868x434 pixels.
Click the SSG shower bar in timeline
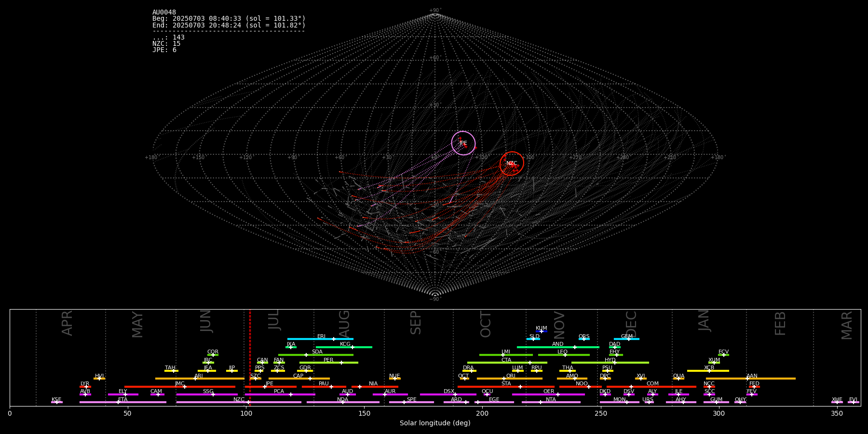(x=207, y=394)
